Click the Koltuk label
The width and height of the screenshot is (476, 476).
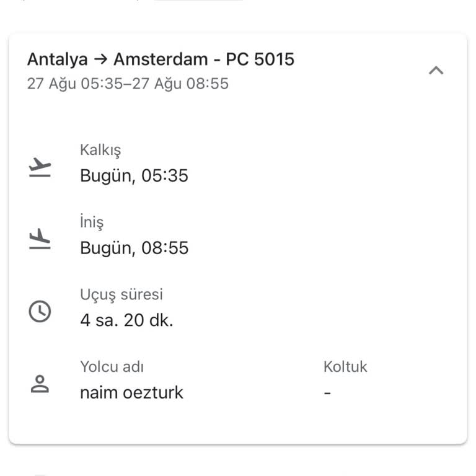click(345, 366)
